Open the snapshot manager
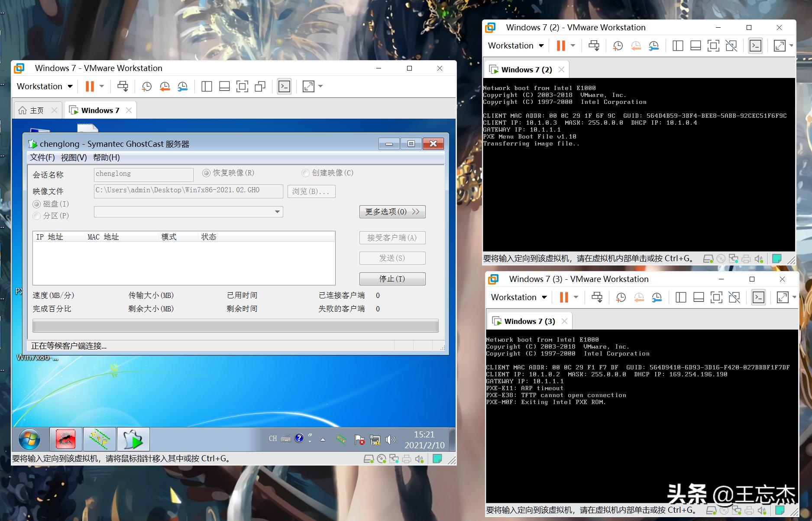Viewport: 812px width, 521px height. click(182, 86)
